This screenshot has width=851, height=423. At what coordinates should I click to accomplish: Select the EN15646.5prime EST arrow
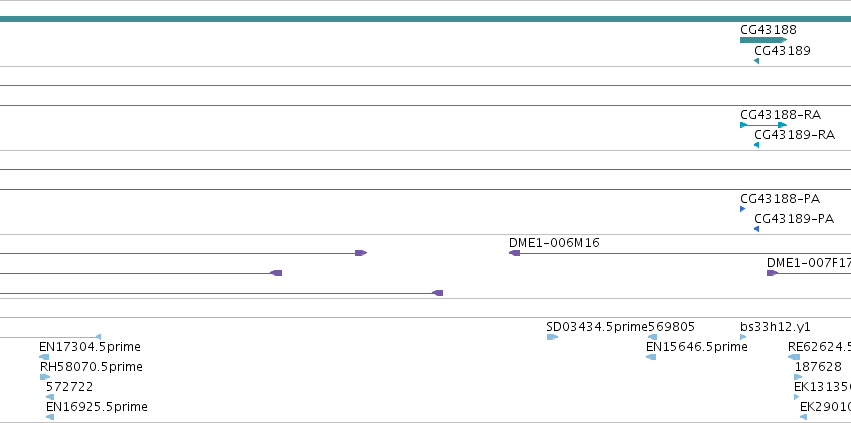point(651,357)
